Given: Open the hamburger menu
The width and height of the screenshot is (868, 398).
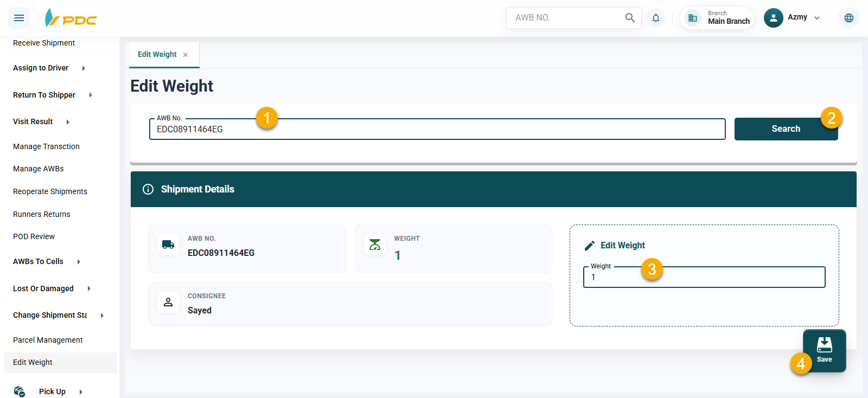Looking at the screenshot, I should [19, 18].
